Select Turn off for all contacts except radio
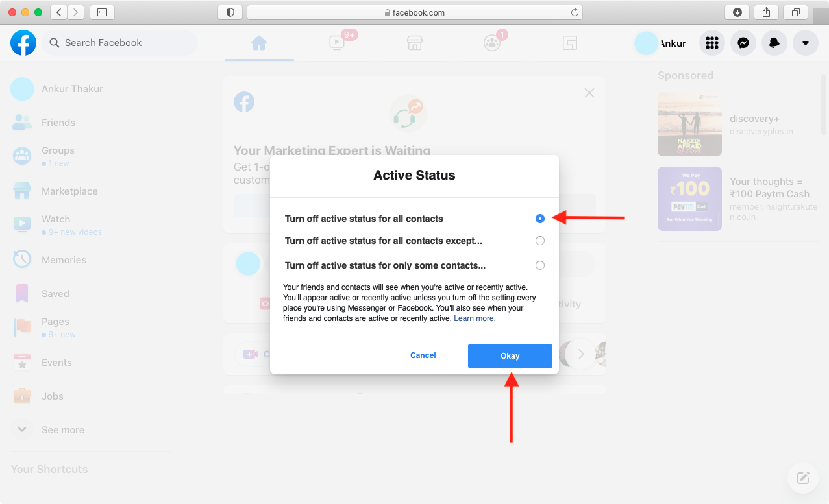The height and width of the screenshot is (504, 829). (x=540, y=241)
